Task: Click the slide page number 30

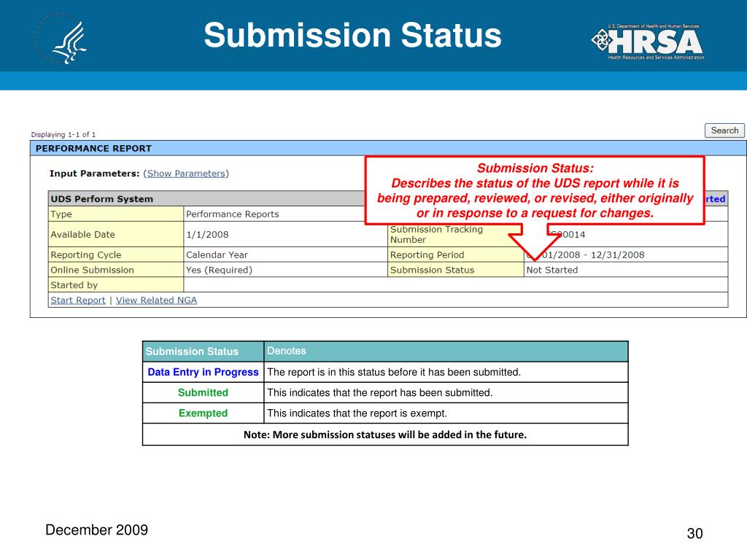Action: pyautogui.click(x=694, y=533)
